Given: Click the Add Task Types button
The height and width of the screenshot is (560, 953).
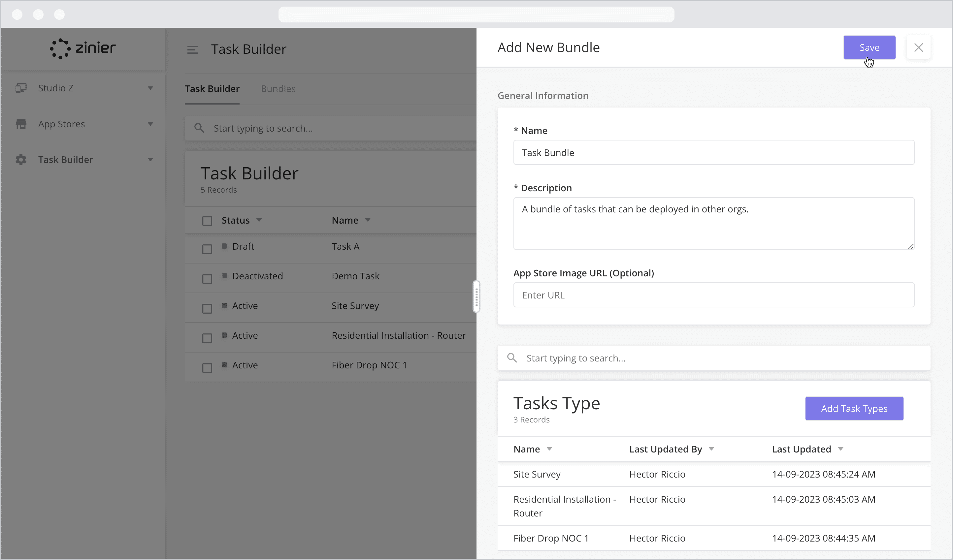Looking at the screenshot, I should (854, 409).
